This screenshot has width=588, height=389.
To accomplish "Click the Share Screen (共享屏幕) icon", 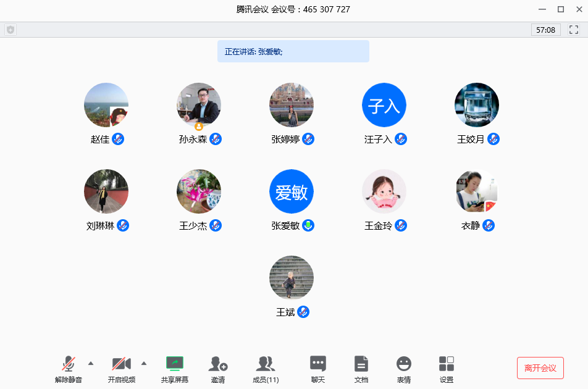I will tap(175, 364).
